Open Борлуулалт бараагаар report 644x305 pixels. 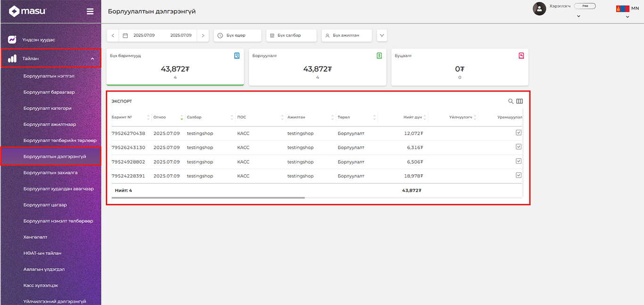coord(49,92)
